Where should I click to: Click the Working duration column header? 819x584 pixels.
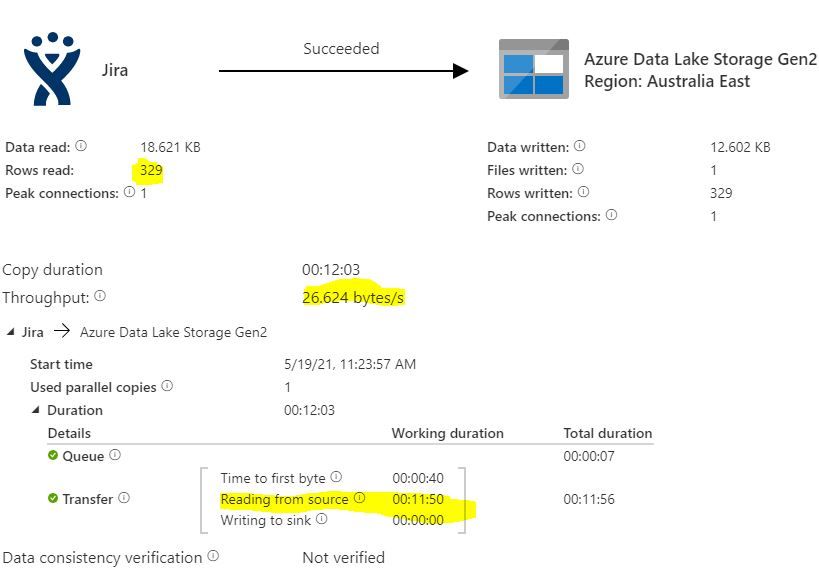click(x=448, y=433)
